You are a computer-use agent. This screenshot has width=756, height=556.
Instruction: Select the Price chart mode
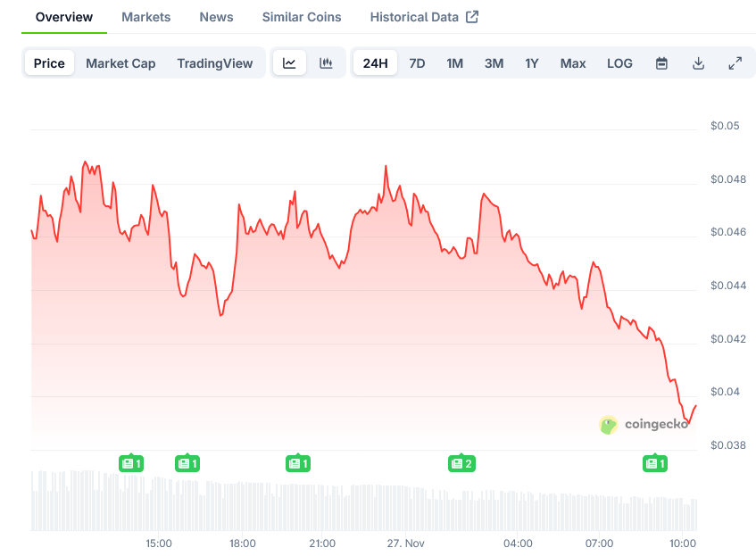[x=49, y=63]
